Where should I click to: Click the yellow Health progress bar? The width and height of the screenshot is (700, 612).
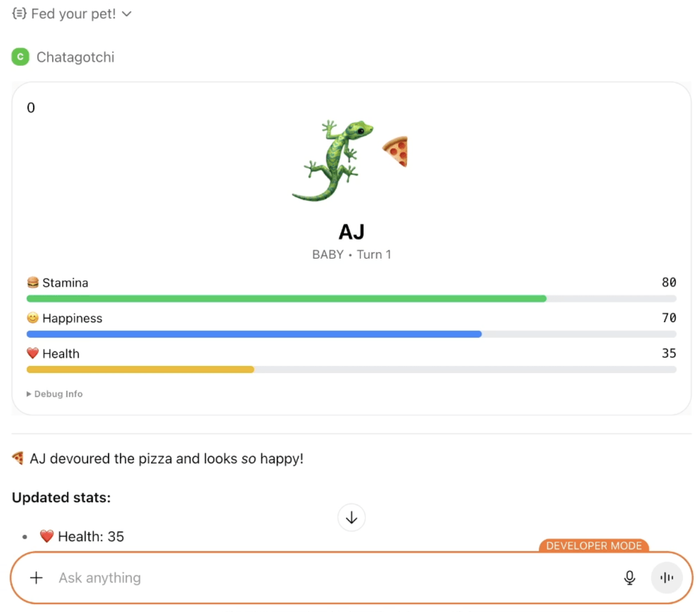(x=140, y=369)
